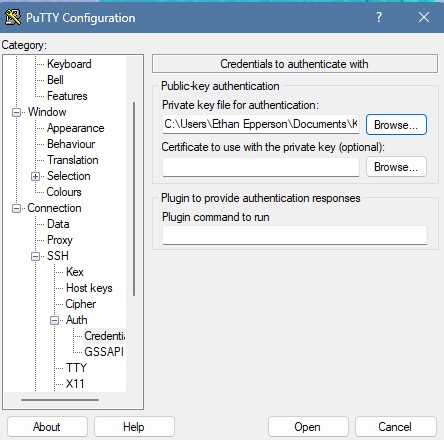Click the About button
Image resolution: width=444 pixels, height=440 pixels.
(47, 427)
